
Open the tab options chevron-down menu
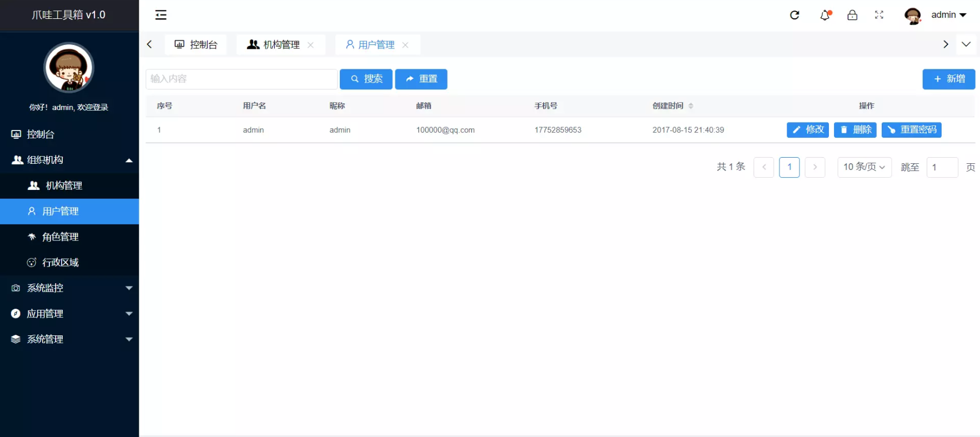[x=966, y=44]
